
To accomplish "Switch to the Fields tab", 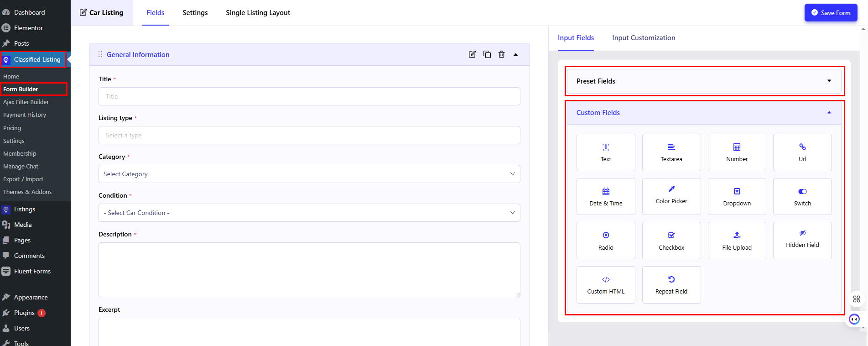I will 156,13.
